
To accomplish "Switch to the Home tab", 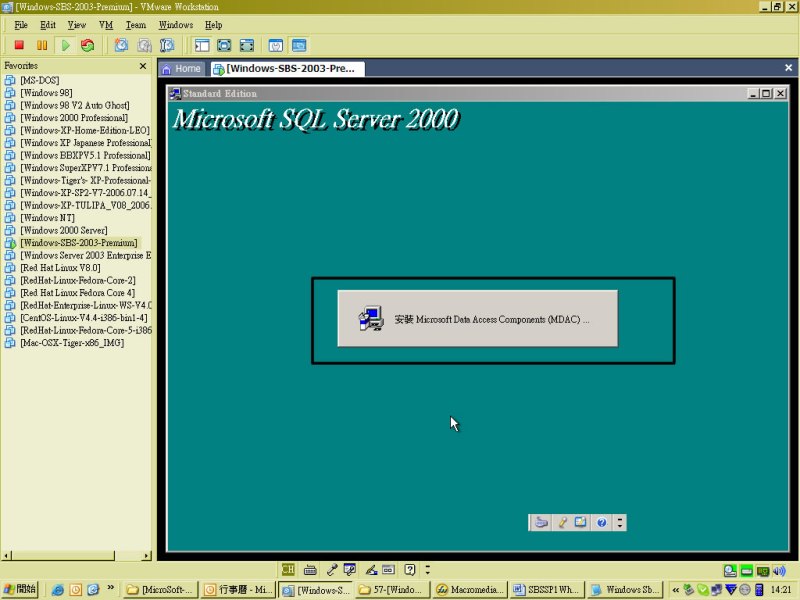I will (182, 69).
